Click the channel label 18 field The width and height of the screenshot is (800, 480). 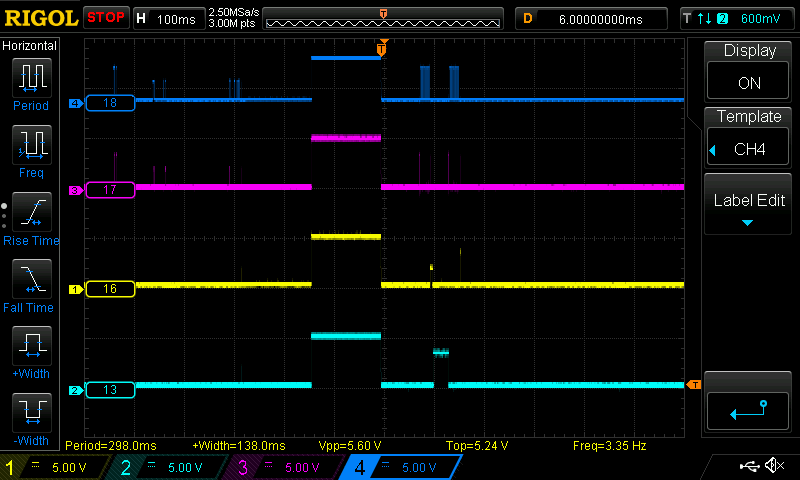[x=110, y=103]
